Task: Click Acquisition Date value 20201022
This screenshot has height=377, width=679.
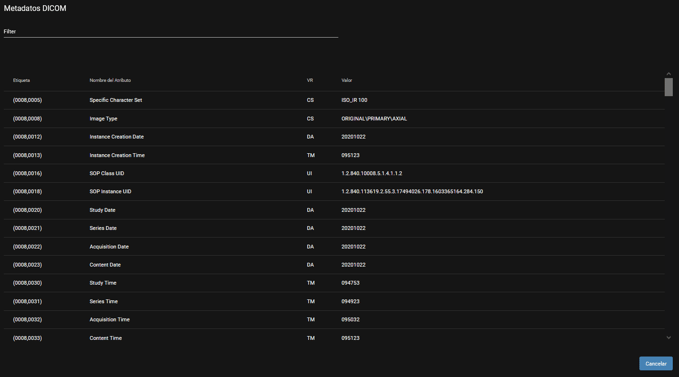Action: click(x=353, y=247)
